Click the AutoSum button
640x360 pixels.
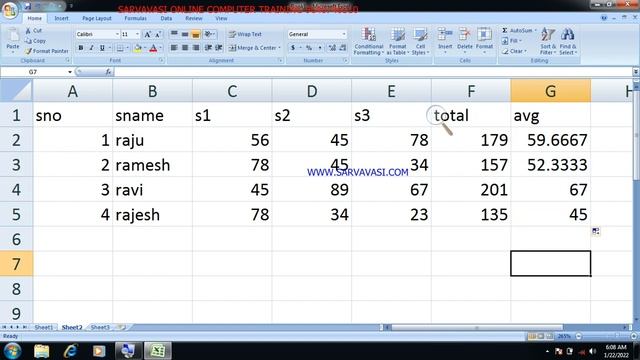coord(517,31)
